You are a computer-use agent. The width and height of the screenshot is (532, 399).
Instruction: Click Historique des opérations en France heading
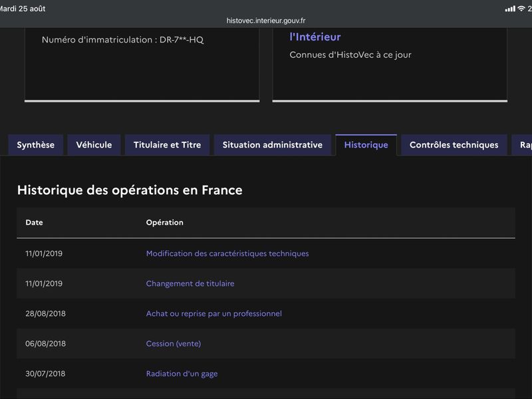point(130,190)
